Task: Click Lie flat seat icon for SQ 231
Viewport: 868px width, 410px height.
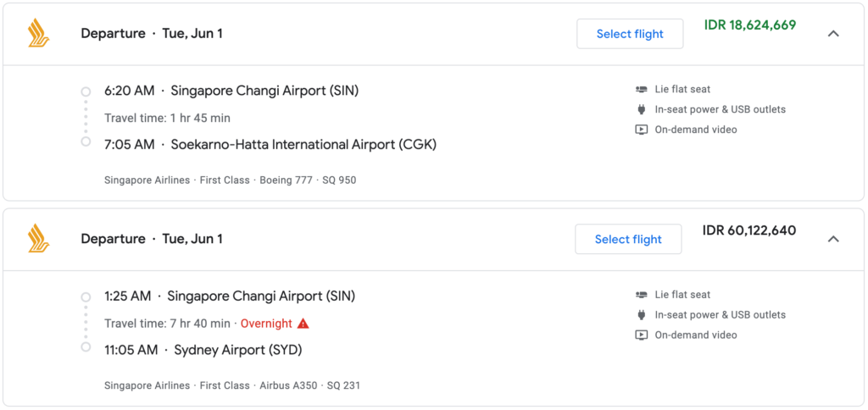Action: click(641, 294)
